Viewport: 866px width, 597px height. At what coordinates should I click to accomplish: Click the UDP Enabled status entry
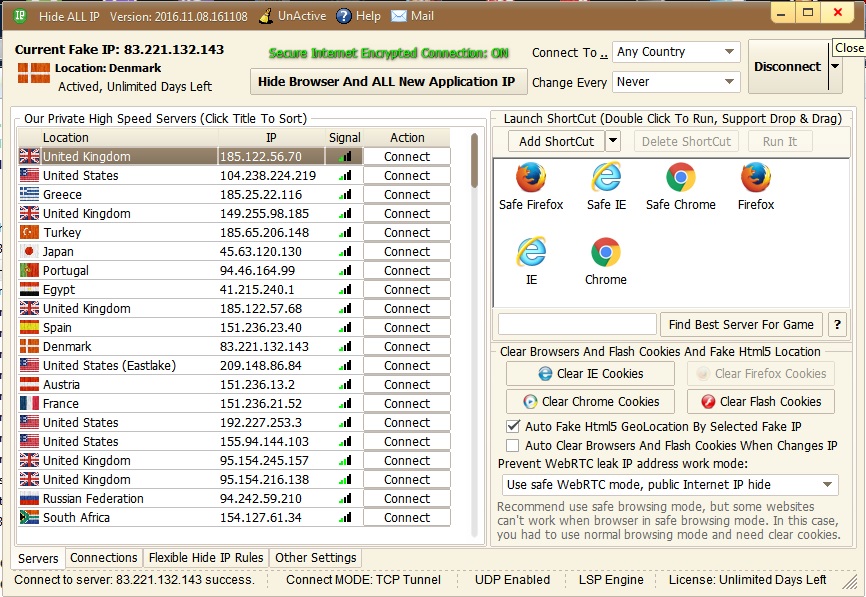512,579
